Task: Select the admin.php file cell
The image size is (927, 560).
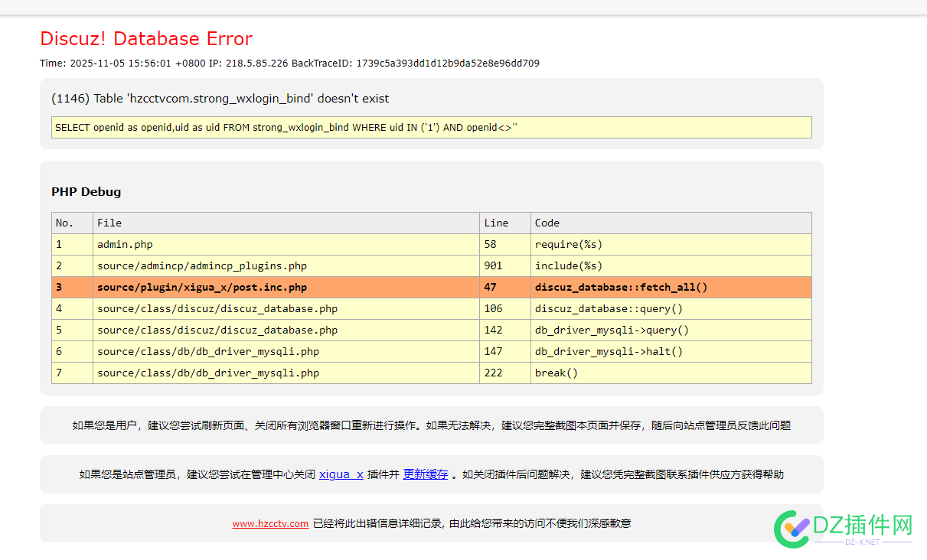Action: pyautogui.click(x=125, y=245)
